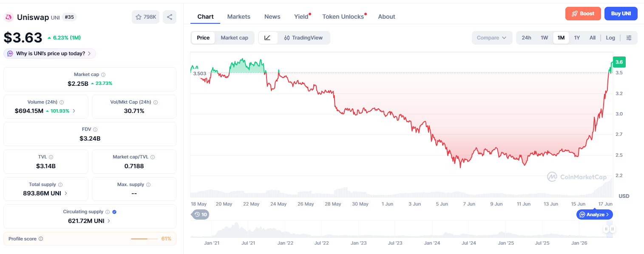Open the About tab
The width and height of the screenshot is (644, 254).
tap(386, 17)
